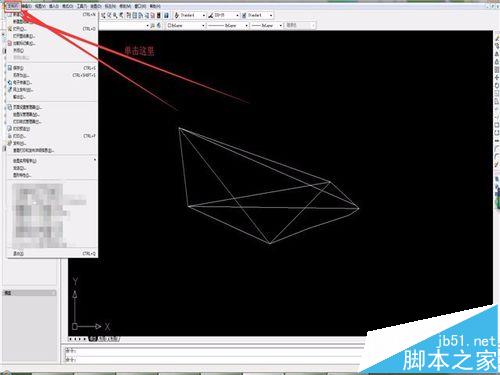This screenshot has width=500, height=375.
Task: Choose 新建 with the Ctrl+N shortcut
Action: tap(52, 15)
